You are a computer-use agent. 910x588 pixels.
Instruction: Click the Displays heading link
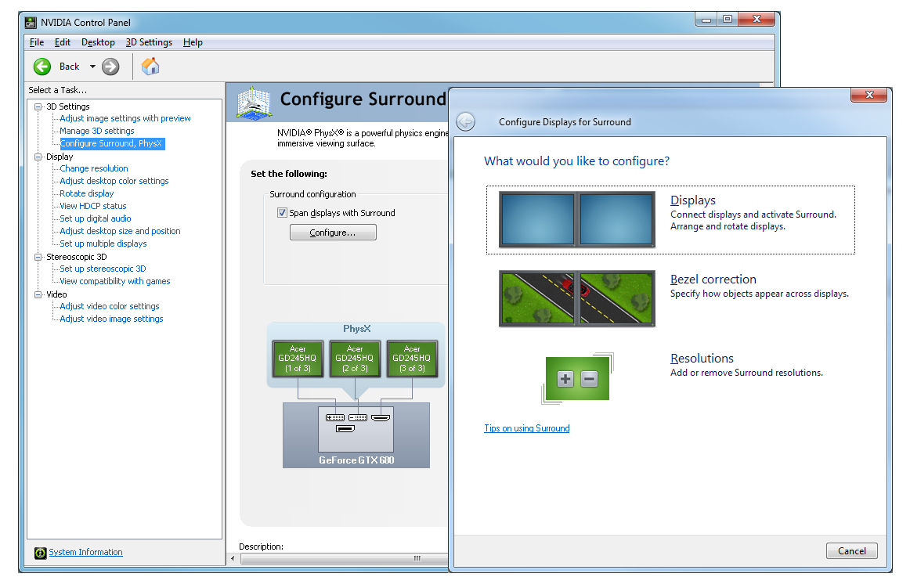coord(693,200)
